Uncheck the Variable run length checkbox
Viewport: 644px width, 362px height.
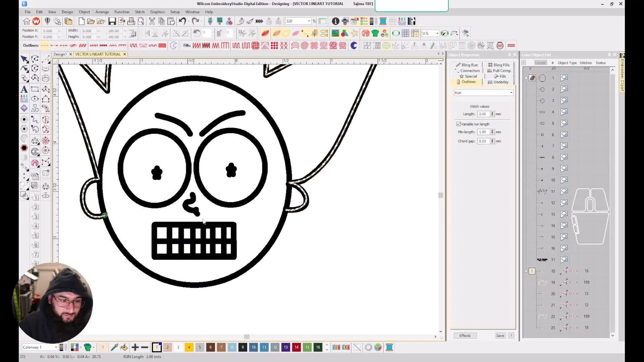point(458,124)
